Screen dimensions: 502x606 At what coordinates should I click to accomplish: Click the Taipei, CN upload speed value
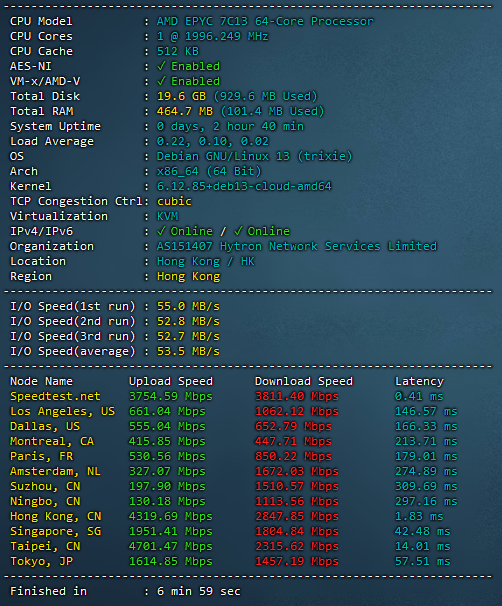(170, 546)
